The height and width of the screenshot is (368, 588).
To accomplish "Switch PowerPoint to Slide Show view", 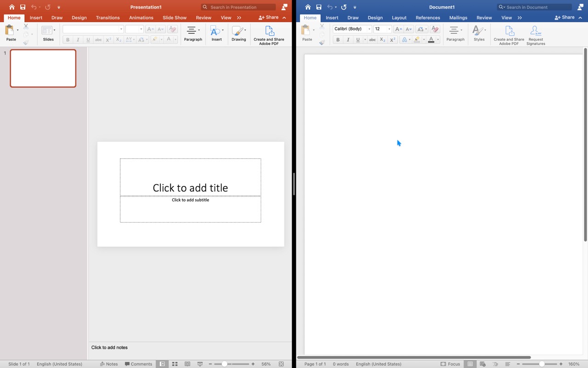I will (200, 364).
